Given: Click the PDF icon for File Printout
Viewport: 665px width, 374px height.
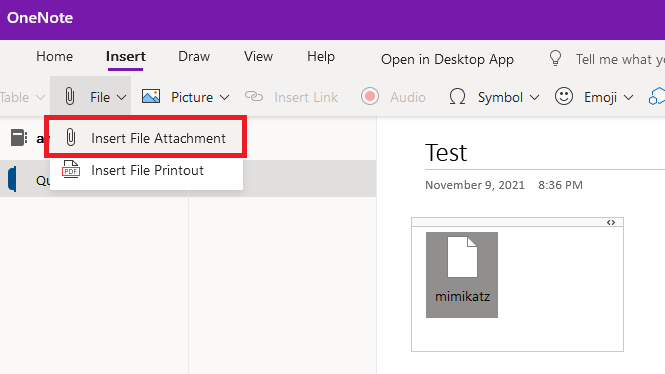Looking at the screenshot, I should [71, 169].
